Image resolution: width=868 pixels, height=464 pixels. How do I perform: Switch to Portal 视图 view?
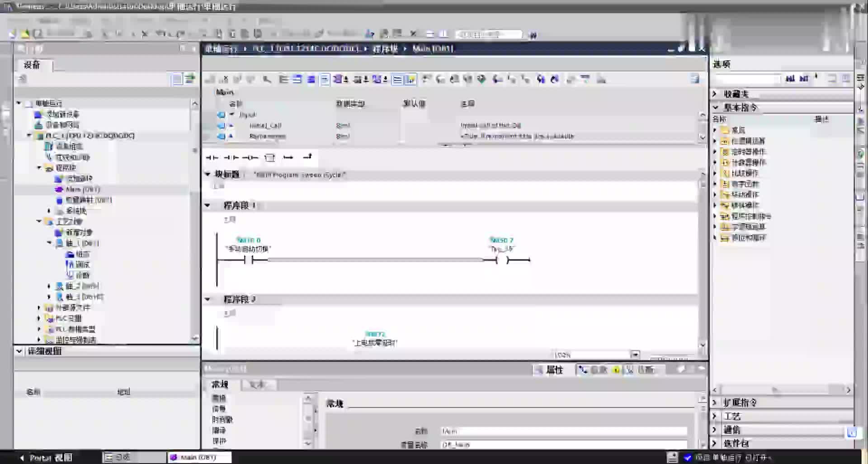pos(46,458)
